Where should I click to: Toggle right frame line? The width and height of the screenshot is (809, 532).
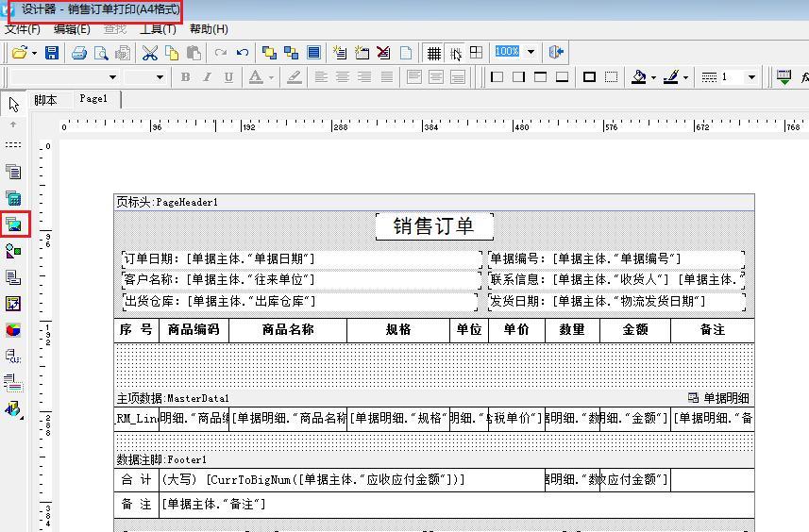(518, 77)
